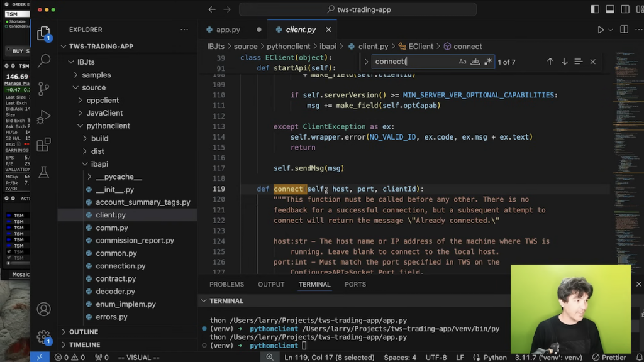Open connection.py in the explorer

(120, 266)
